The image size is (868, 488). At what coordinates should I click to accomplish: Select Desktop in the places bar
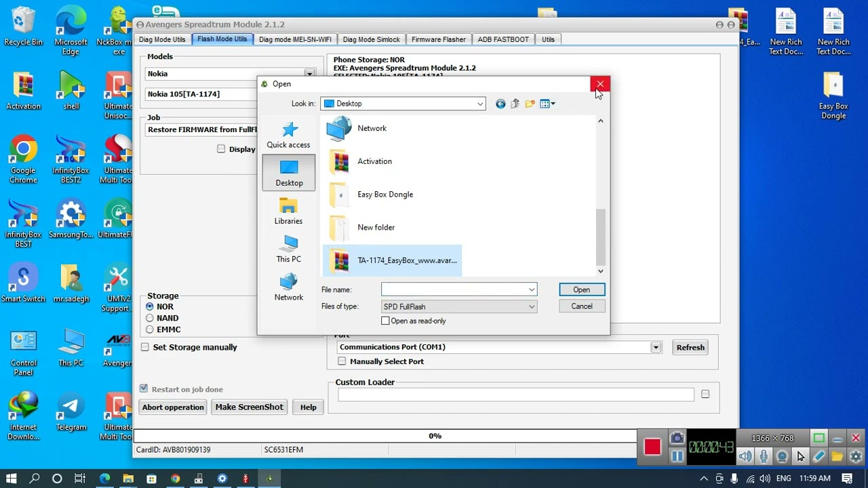(289, 173)
